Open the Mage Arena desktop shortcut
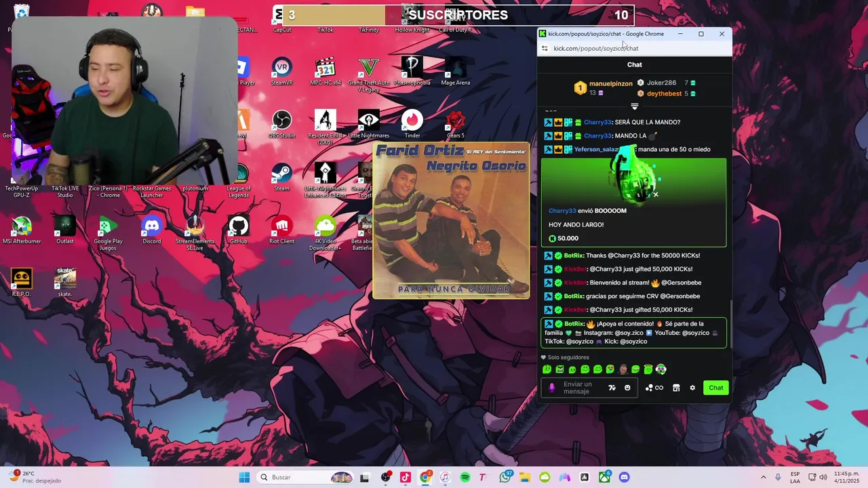Viewport: 868px width, 488px height. pyautogui.click(x=456, y=72)
